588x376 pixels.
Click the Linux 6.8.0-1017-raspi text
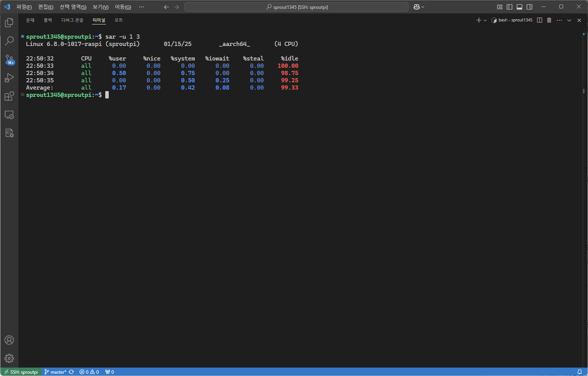pyautogui.click(x=64, y=44)
